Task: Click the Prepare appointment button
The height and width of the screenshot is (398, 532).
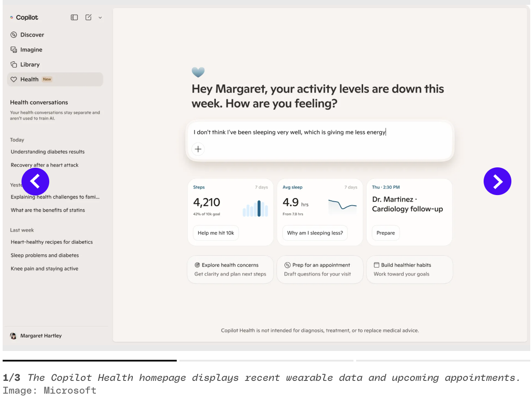Action: pyautogui.click(x=386, y=233)
